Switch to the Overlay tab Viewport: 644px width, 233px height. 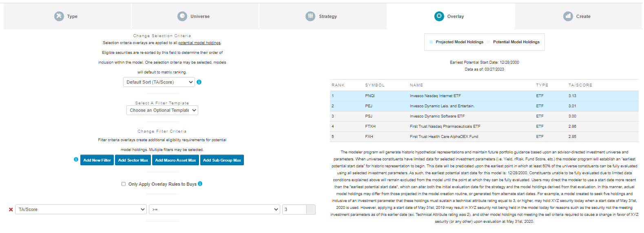tap(450, 16)
